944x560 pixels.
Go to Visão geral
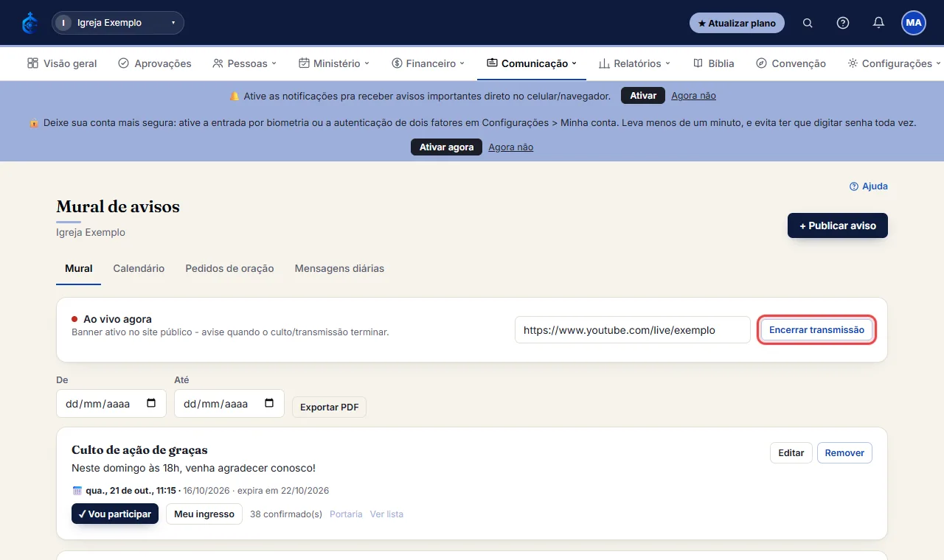(x=62, y=63)
